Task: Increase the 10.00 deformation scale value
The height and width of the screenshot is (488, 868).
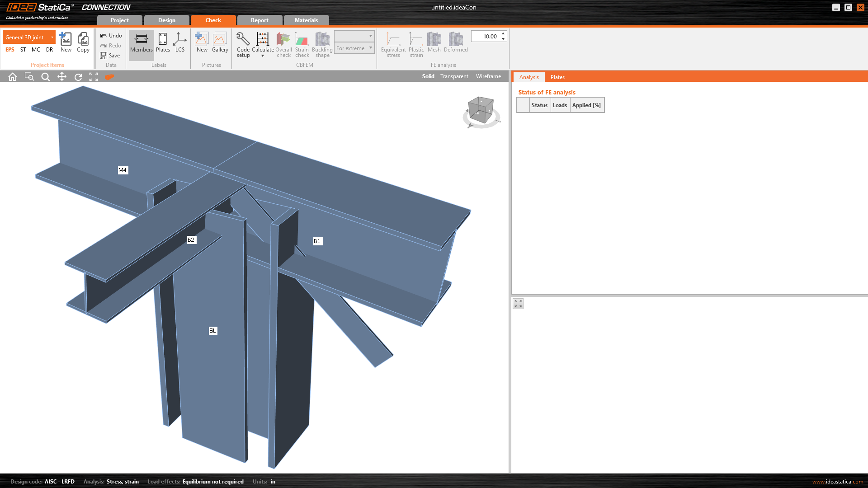Action: [x=503, y=34]
